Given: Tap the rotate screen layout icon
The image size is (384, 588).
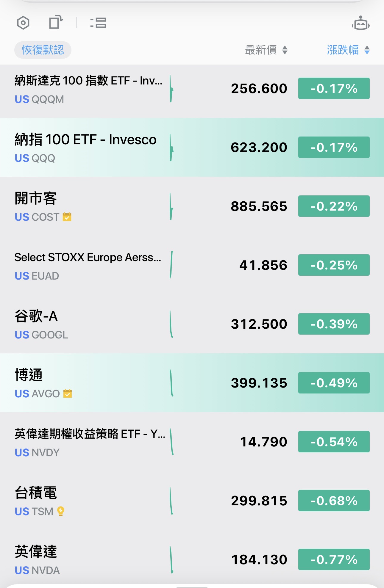Looking at the screenshot, I should click(56, 22).
